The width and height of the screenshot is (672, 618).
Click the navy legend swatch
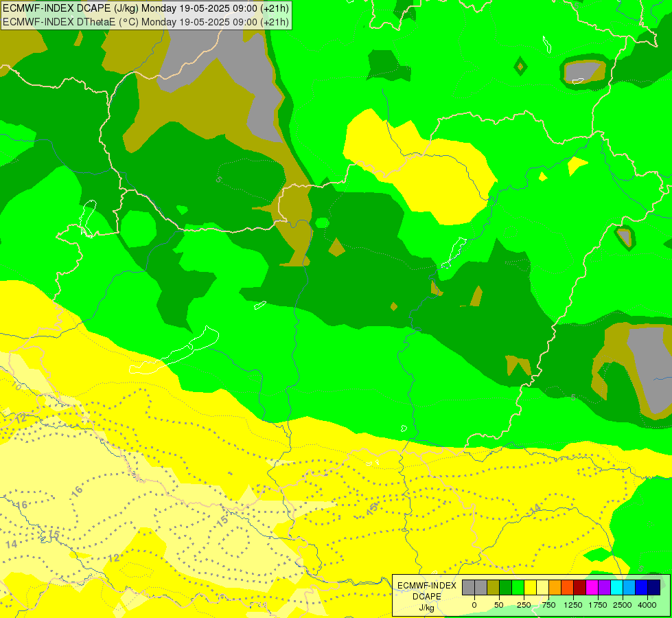tap(654, 587)
